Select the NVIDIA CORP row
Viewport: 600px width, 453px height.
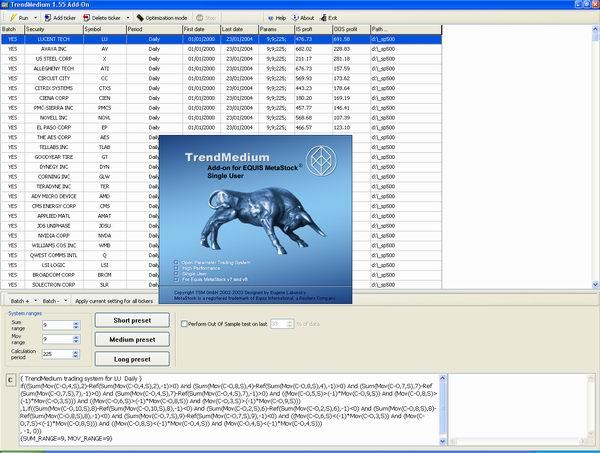80,236
